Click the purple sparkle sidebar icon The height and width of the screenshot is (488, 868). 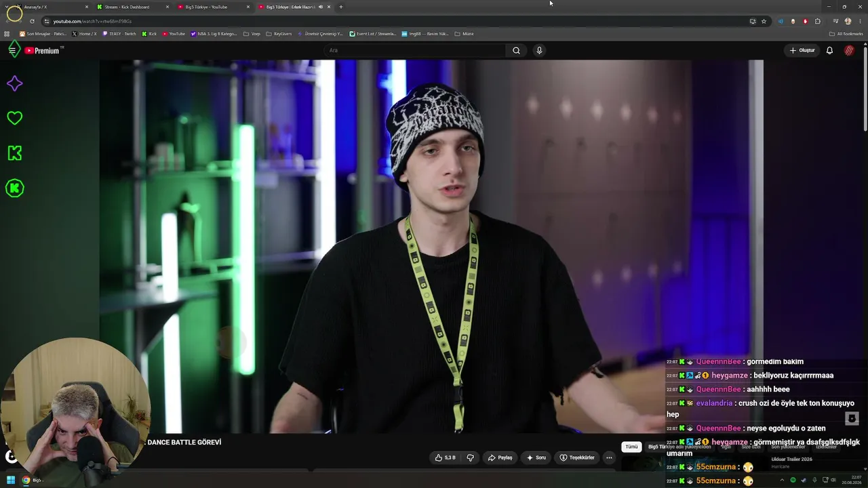click(14, 83)
